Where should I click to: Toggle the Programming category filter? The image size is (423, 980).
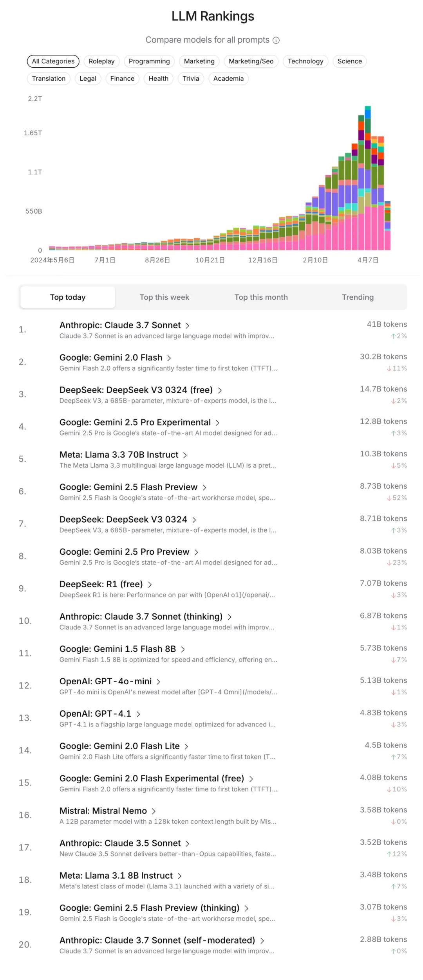pos(149,61)
